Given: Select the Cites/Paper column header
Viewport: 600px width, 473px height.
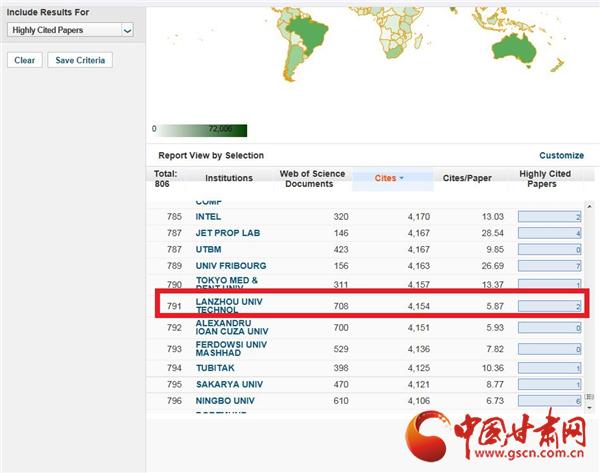Looking at the screenshot, I should pos(466,178).
